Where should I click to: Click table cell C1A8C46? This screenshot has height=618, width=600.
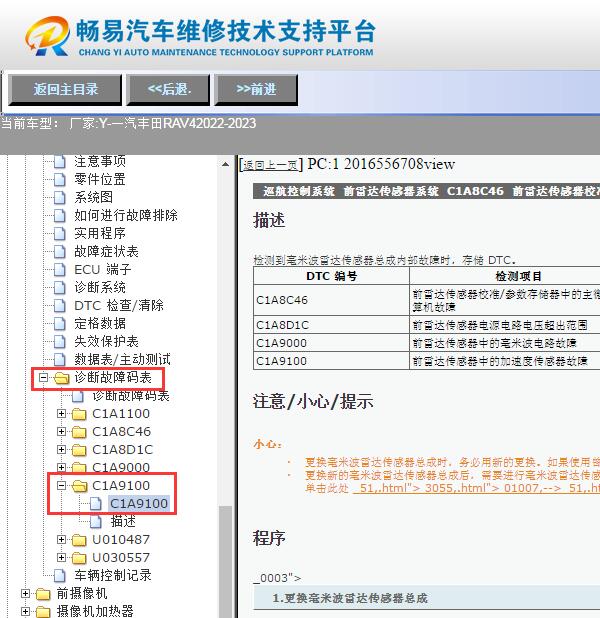[x=331, y=300]
